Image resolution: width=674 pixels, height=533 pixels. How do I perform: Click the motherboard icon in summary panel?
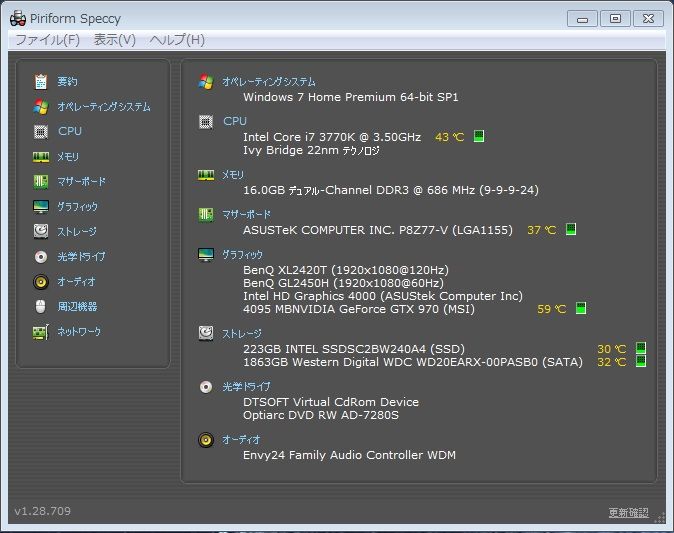coord(206,214)
